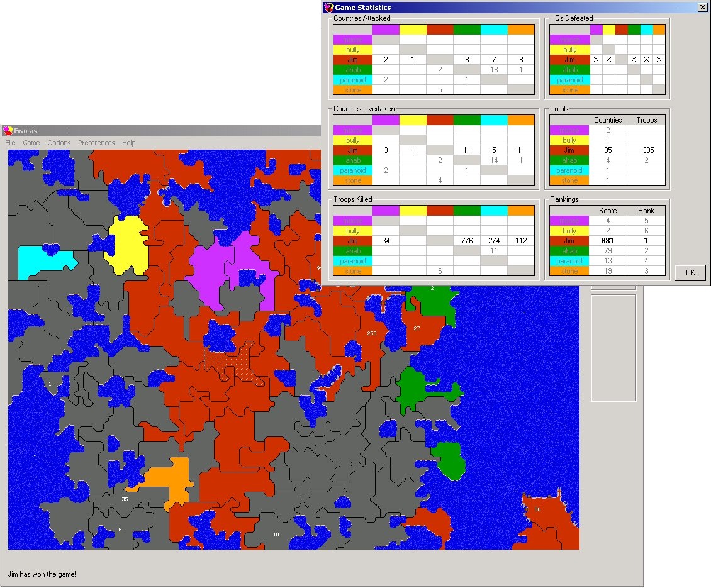Viewport: 711px width, 588px height.
Task: Click the value 14 in Countries Overtaken
Action: pos(494,160)
